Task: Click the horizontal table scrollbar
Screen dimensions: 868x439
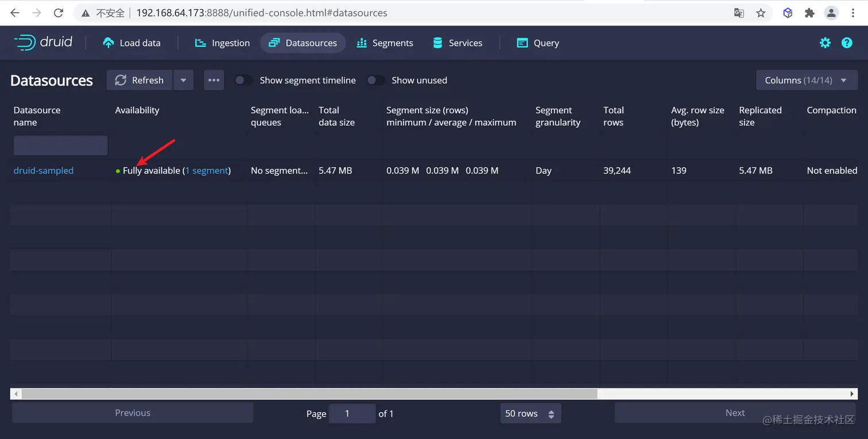Action: point(309,394)
